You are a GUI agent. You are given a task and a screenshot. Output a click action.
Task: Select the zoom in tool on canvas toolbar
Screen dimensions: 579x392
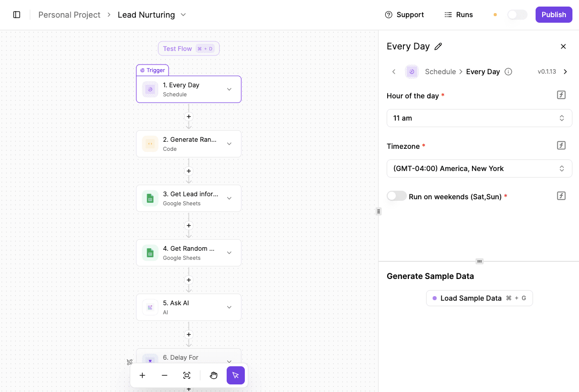142,375
